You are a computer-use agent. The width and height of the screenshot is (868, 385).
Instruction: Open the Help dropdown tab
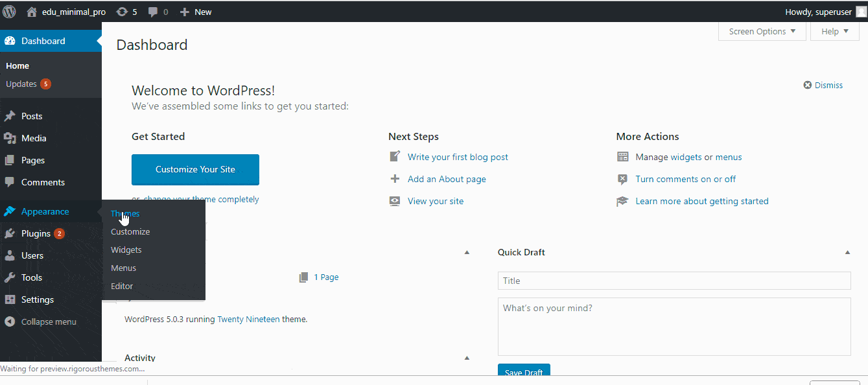point(835,31)
